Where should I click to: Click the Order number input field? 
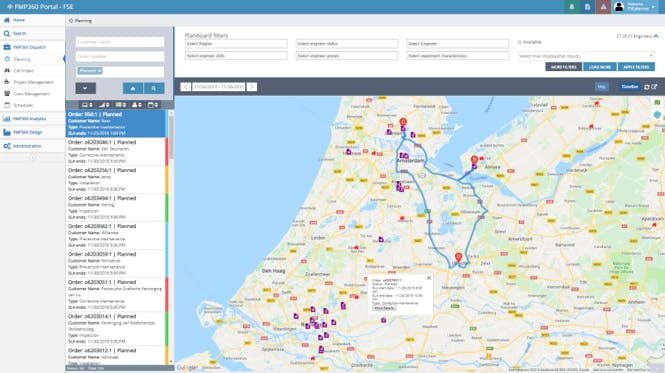tap(120, 56)
